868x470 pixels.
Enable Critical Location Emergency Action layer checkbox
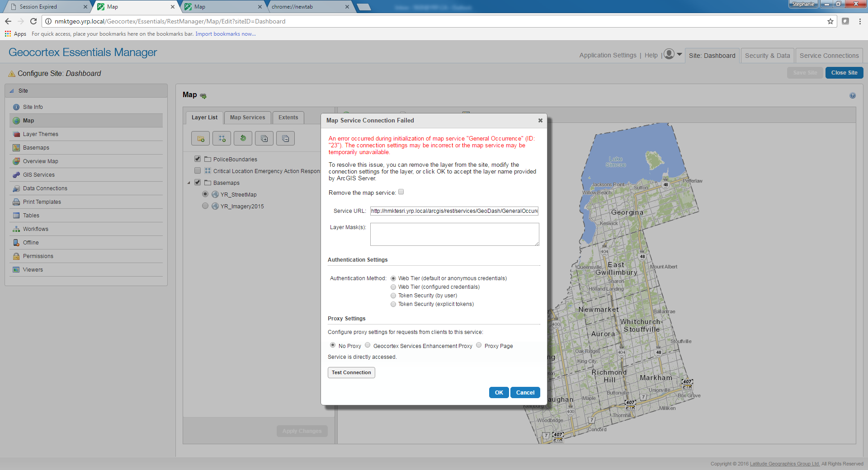tap(198, 170)
